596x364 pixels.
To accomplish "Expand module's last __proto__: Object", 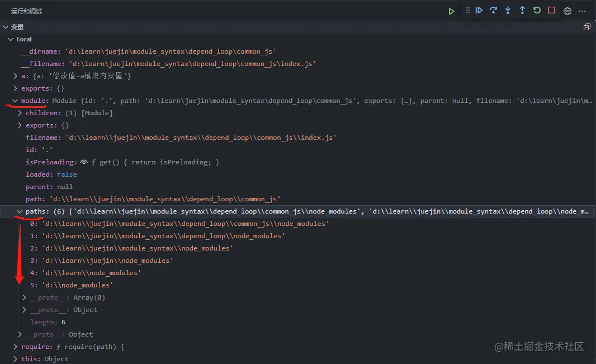I will pos(20,334).
